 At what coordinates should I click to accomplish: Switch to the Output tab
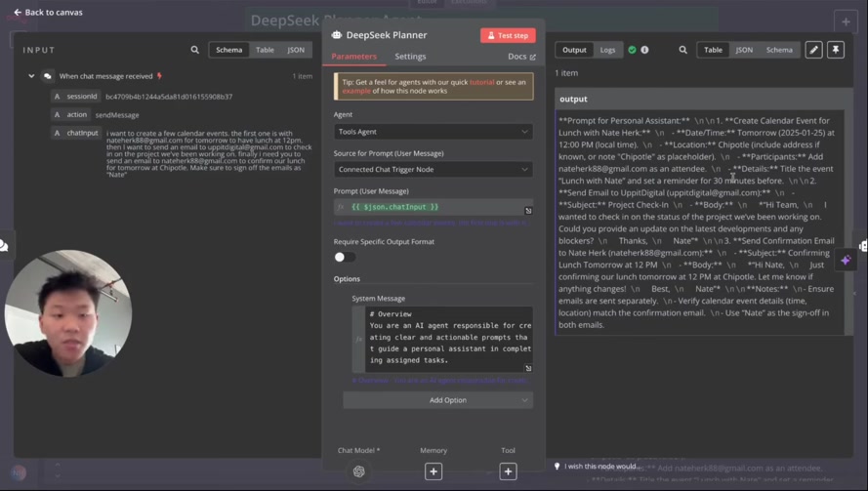[x=574, y=50]
